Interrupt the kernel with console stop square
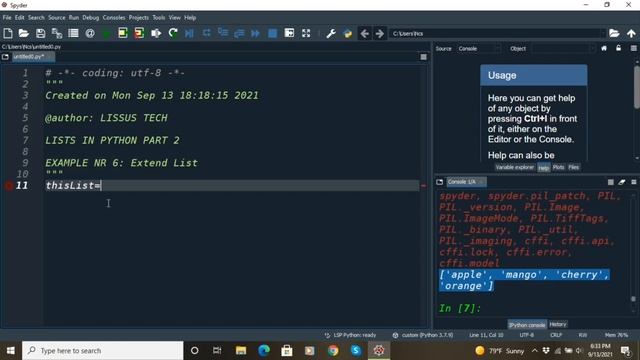The height and width of the screenshot is (360, 640). [x=611, y=182]
